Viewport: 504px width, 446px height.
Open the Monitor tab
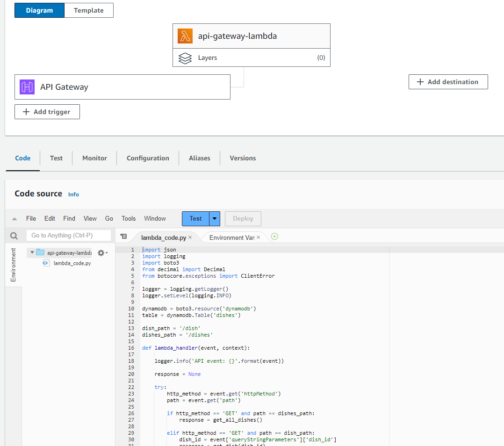coord(94,158)
